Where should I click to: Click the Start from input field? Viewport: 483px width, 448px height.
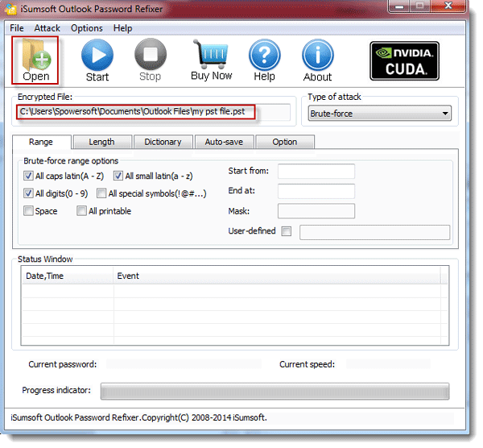[x=316, y=171]
